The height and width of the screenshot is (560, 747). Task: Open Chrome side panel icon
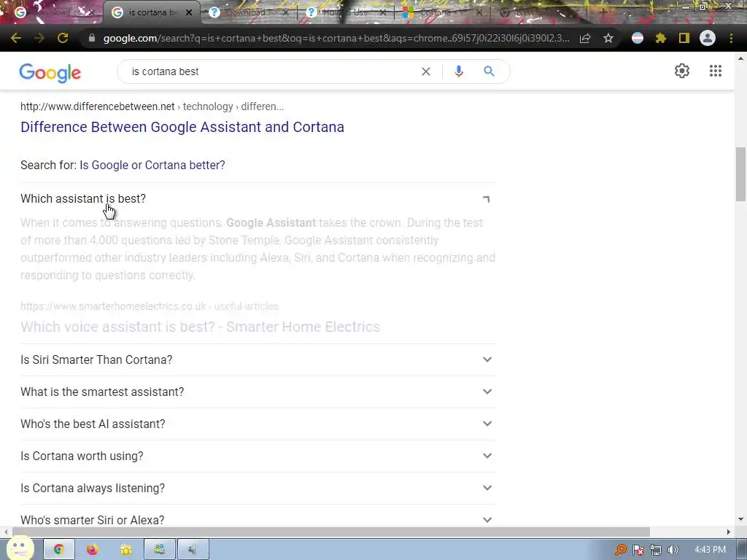[x=684, y=38]
